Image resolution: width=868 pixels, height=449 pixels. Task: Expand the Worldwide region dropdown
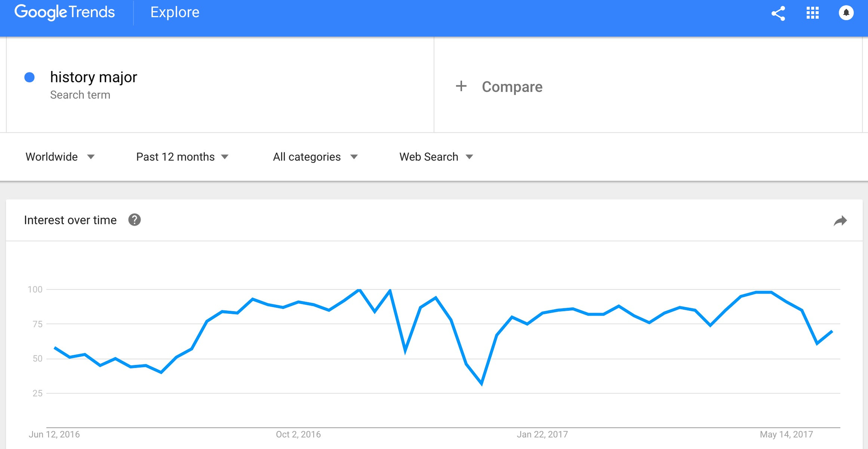coord(60,157)
